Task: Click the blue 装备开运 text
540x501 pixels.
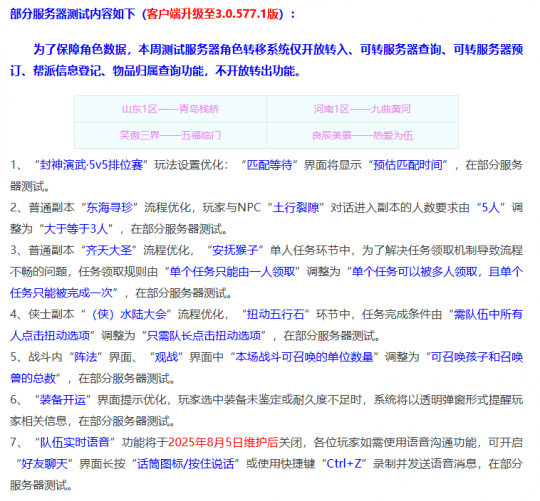Action: pyautogui.click(x=63, y=400)
